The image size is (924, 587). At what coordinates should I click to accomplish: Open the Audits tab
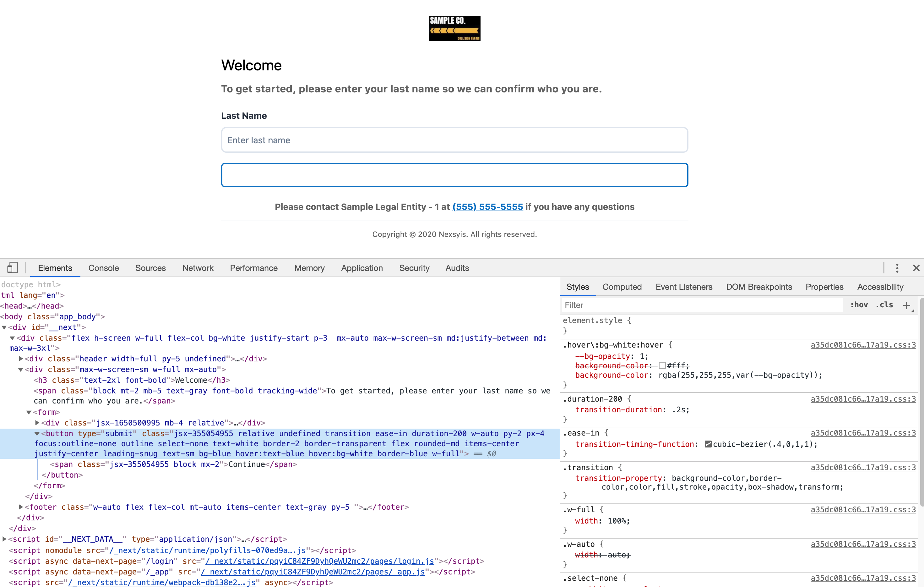tap(457, 268)
